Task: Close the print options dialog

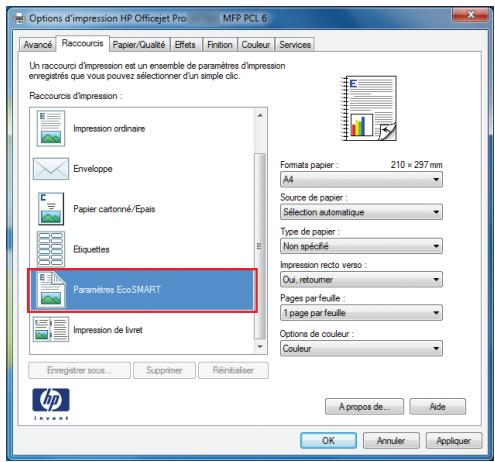Action: click(470, 15)
